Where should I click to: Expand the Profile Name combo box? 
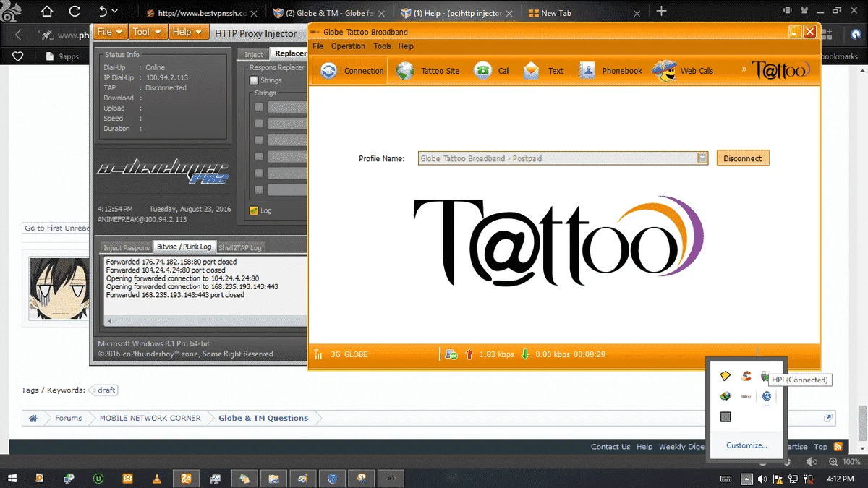(702, 158)
